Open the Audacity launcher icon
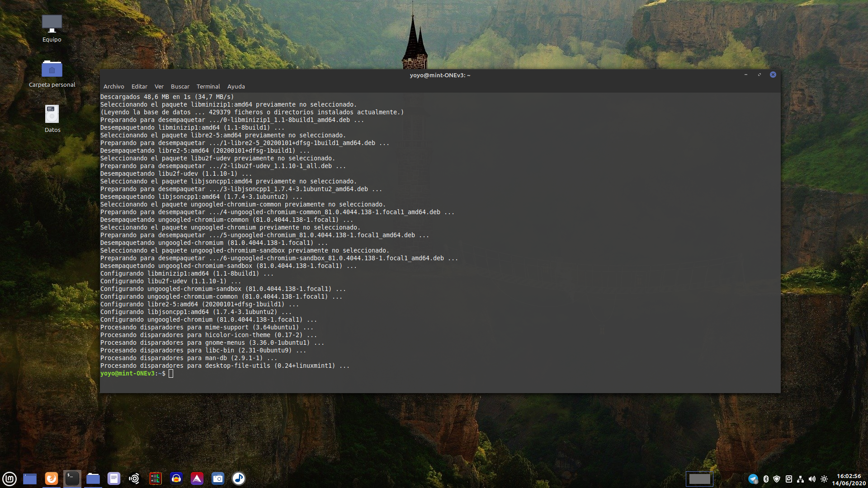This screenshot has height=488, width=868. 176,479
